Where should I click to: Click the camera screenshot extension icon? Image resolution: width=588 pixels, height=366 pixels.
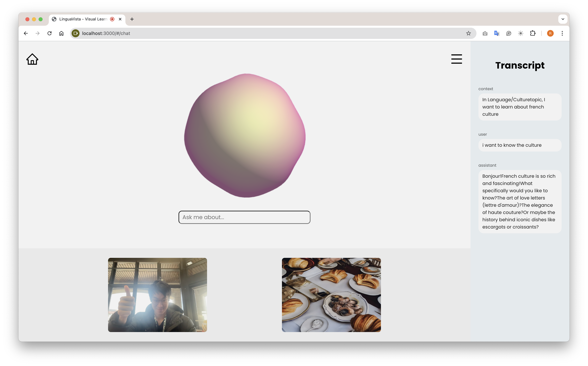[x=485, y=33]
